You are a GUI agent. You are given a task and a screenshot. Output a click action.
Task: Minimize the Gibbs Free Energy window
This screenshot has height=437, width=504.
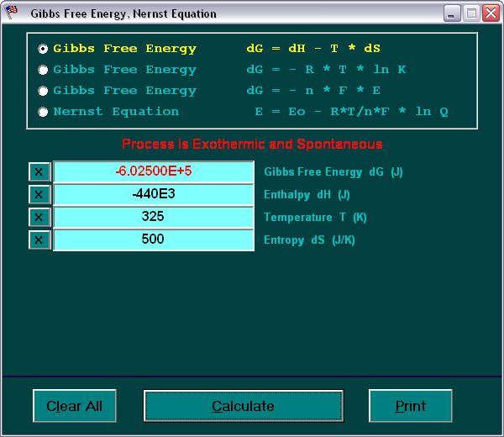click(452, 13)
